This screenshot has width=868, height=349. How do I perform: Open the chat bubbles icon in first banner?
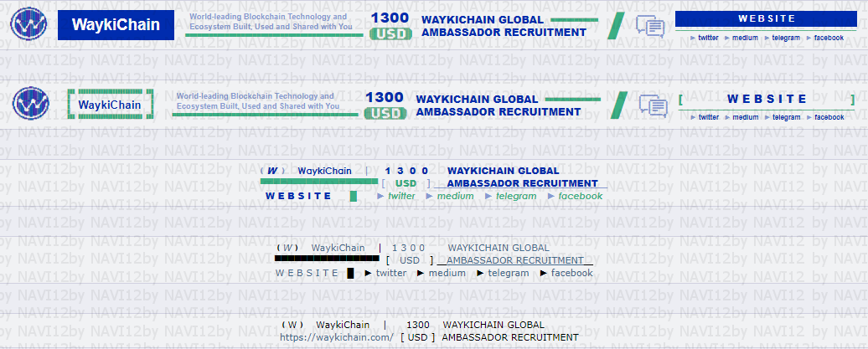click(x=650, y=26)
